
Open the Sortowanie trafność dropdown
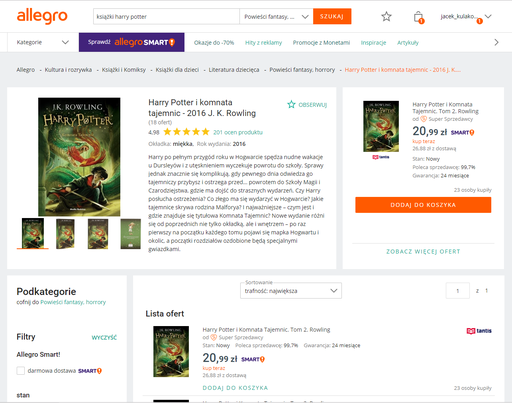pyautogui.click(x=291, y=291)
